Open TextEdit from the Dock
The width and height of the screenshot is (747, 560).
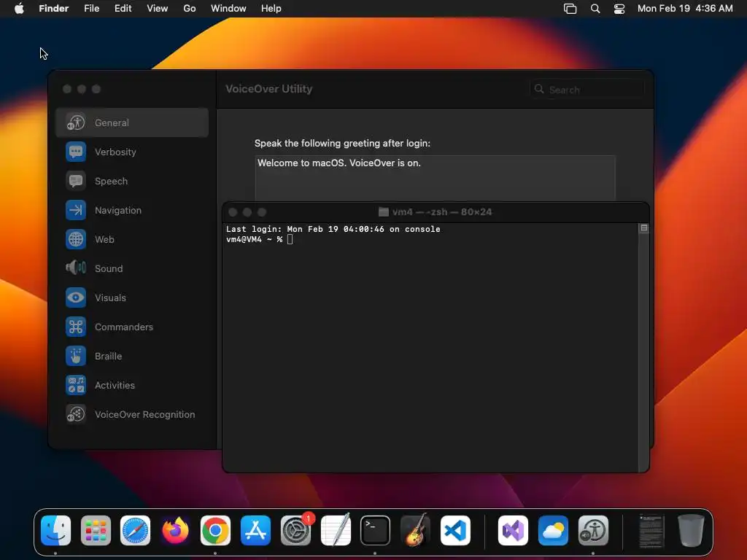(336, 531)
